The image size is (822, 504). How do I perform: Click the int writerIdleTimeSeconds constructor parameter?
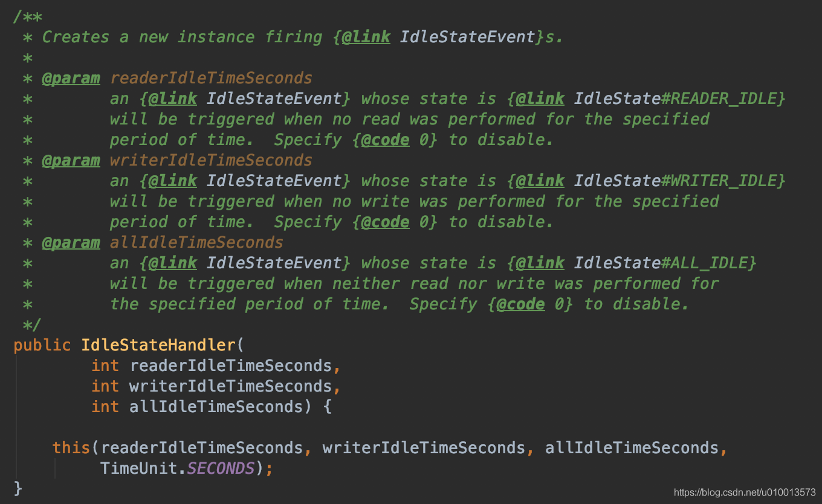click(x=231, y=386)
